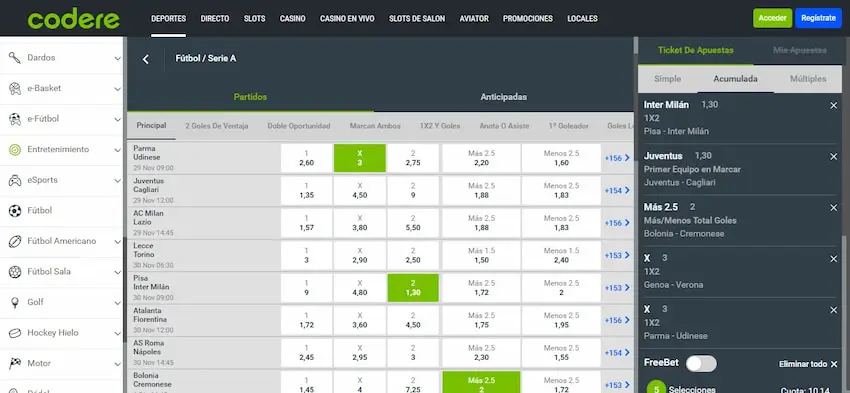Toggle the FreeBet switch

click(701, 363)
